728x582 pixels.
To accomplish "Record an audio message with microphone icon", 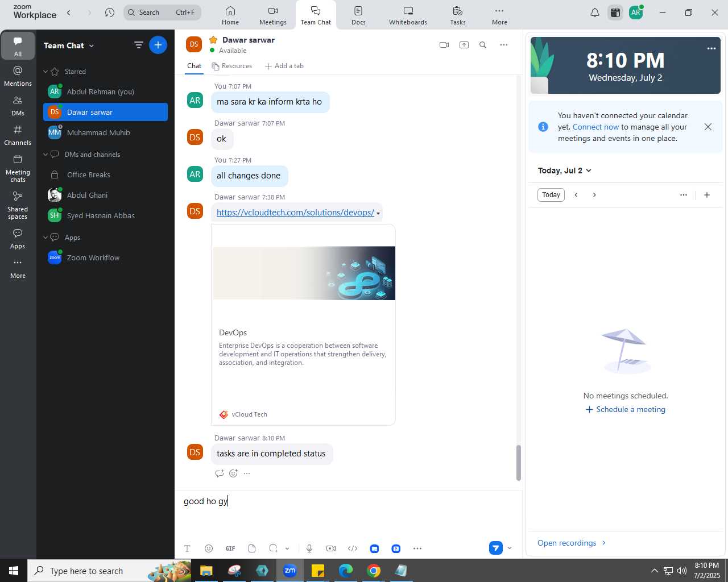I will (x=309, y=548).
